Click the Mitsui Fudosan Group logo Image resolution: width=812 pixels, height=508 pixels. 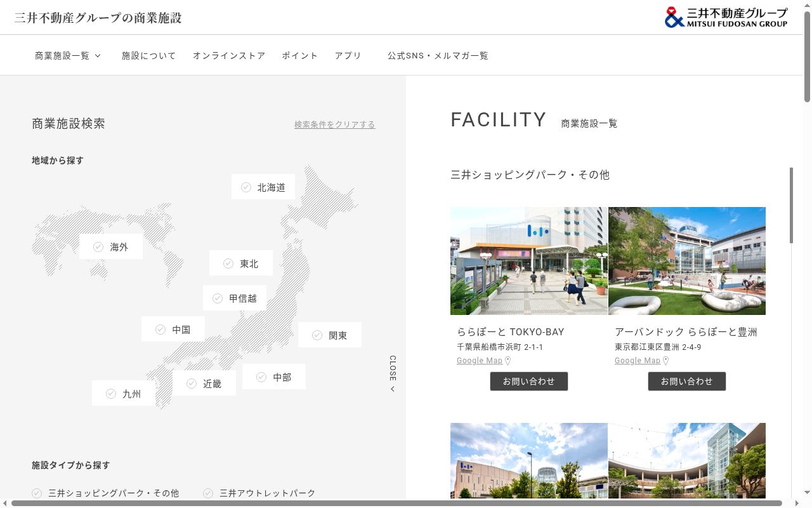point(726,17)
